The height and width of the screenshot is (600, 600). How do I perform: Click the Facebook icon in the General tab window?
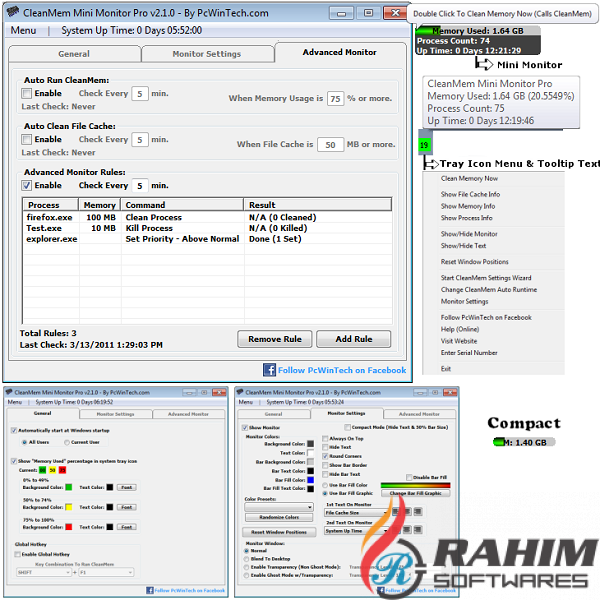150,590
